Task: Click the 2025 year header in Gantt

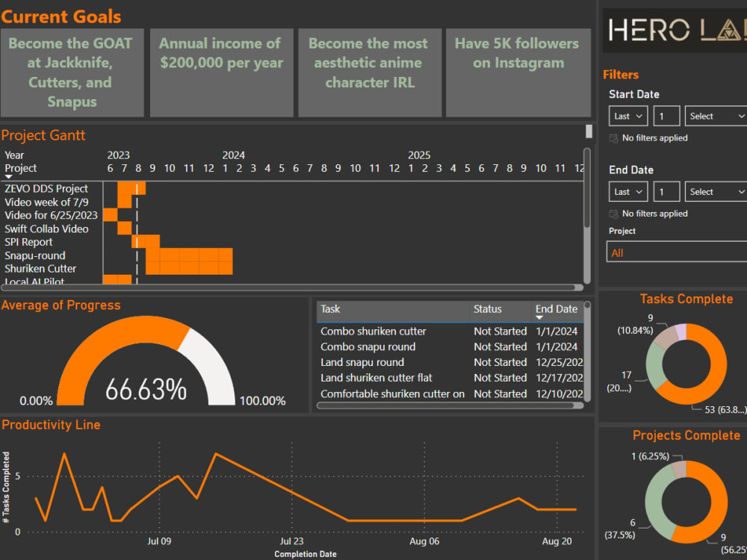Action: click(x=419, y=155)
